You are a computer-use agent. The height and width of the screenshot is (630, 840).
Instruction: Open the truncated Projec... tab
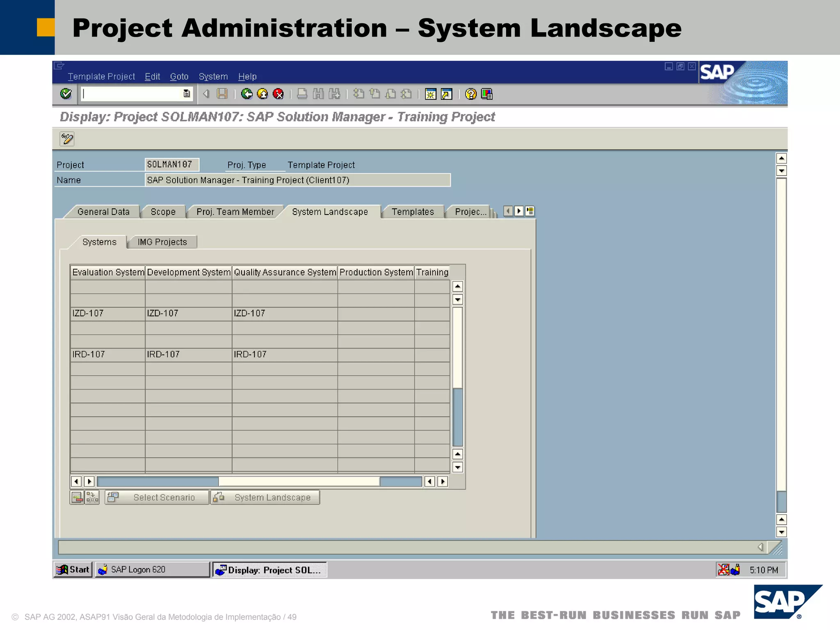coord(470,212)
